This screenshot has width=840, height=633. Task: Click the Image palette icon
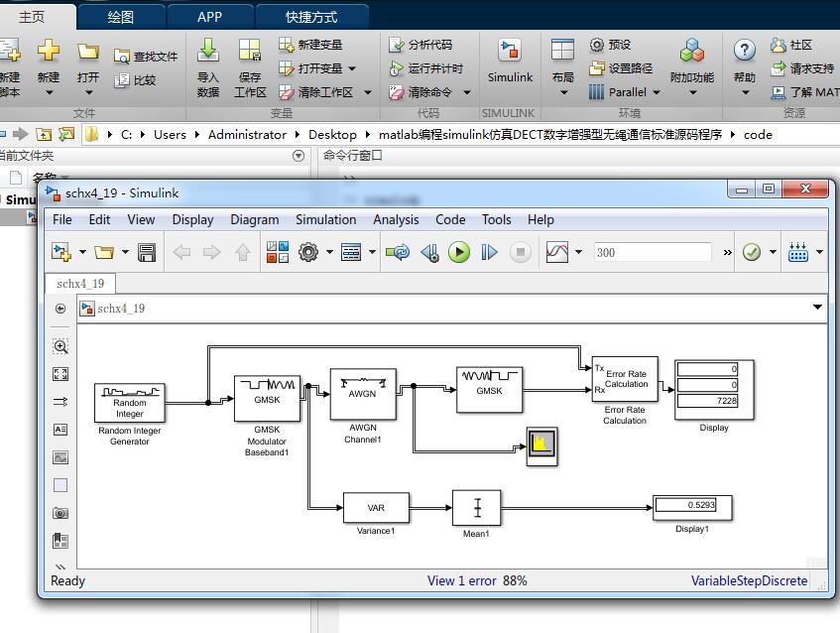click(x=60, y=457)
